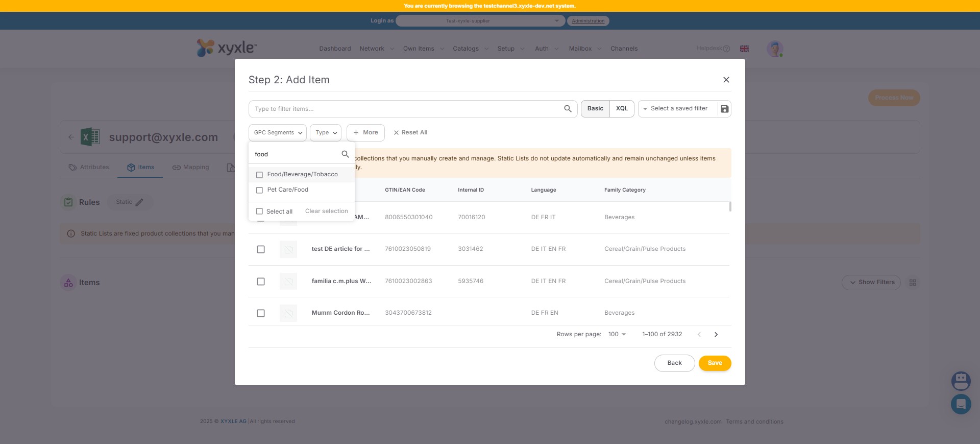Click the magnifier icon in GPC segment search
Image resolution: width=980 pixels, height=444 pixels.
tap(345, 154)
